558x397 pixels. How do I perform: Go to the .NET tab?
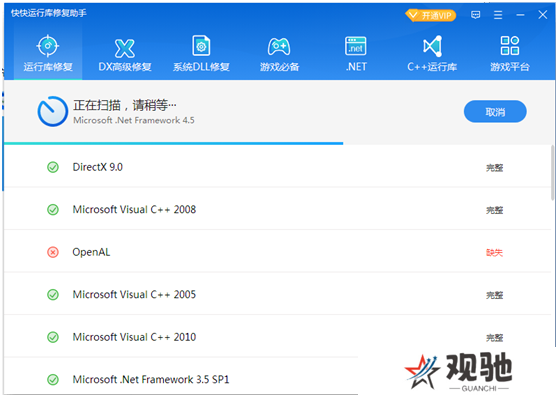356,53
